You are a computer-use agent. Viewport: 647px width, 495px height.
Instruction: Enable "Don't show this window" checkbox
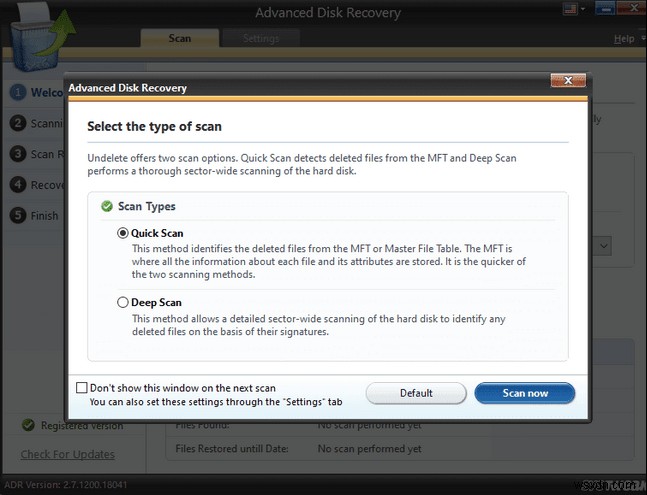(x=82, y=388)
